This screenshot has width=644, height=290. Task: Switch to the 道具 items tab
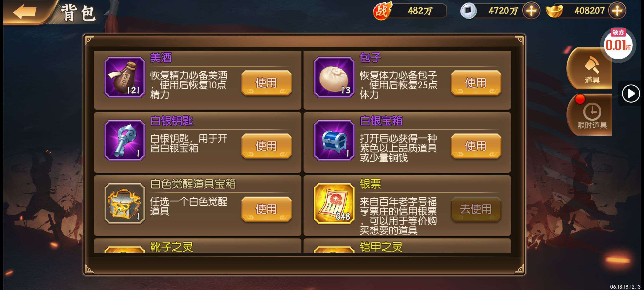590,68
